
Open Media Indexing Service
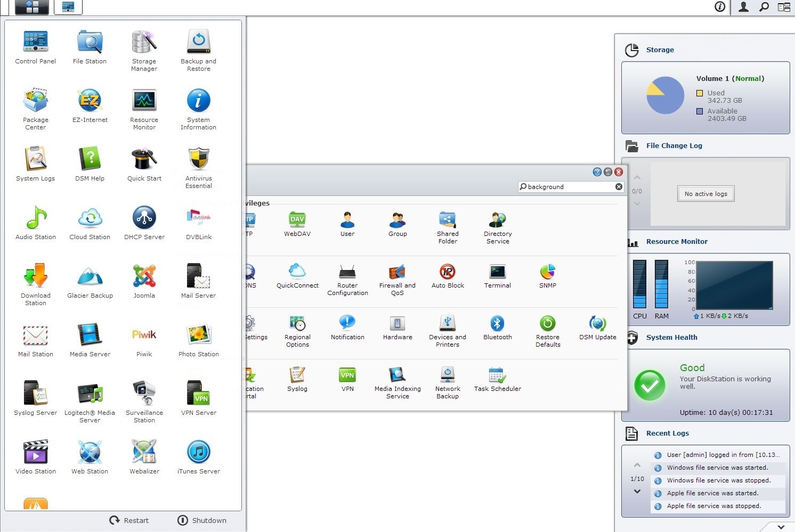[397, 383]
